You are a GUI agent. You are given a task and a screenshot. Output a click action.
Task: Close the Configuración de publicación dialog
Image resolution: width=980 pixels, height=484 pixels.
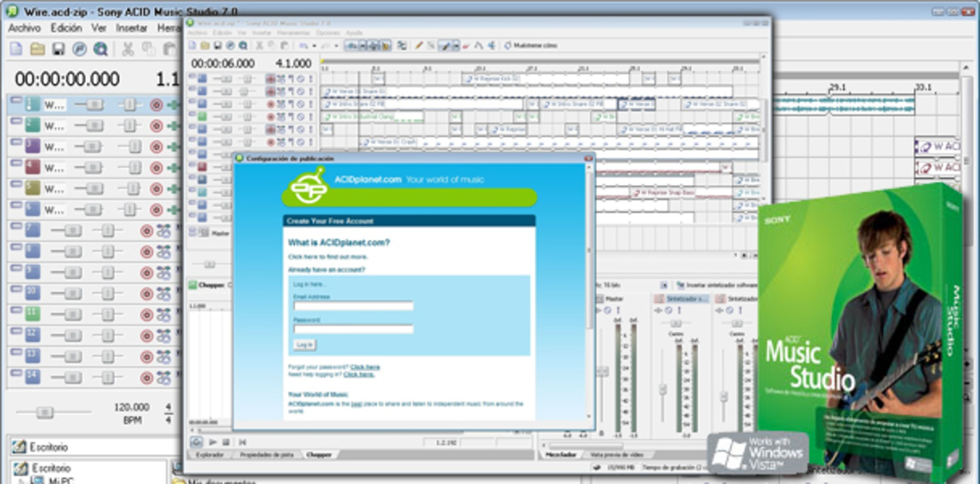pyautogui.click(x=588, y=158)
